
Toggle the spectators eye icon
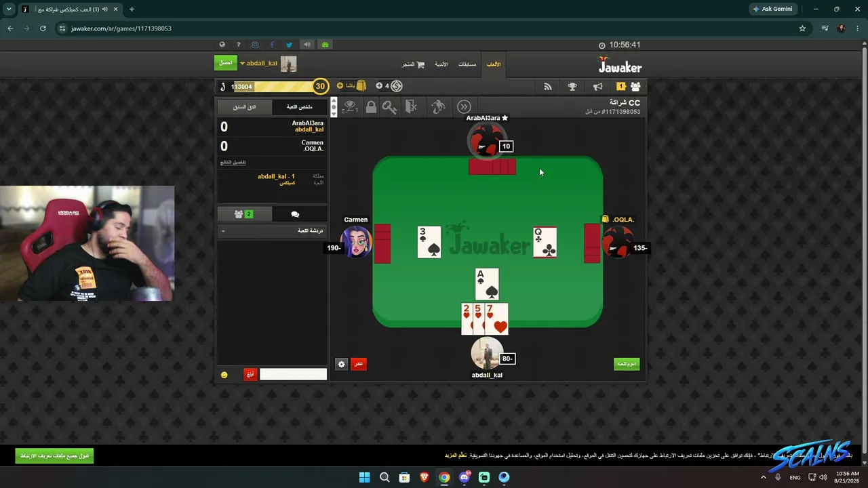[x=350, y=106]
